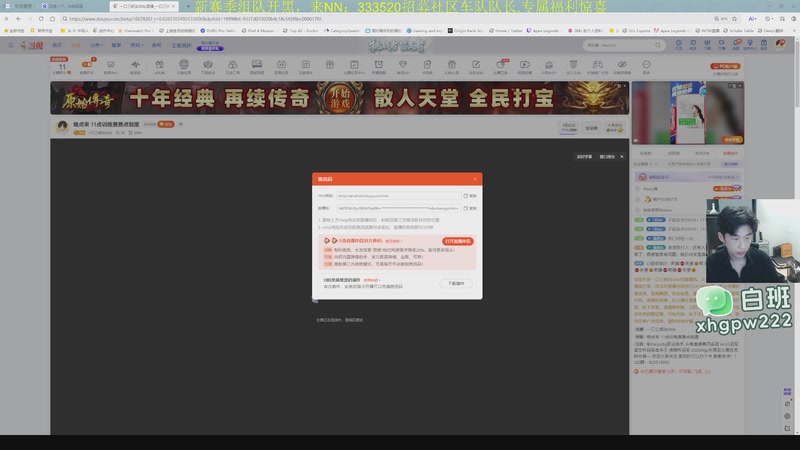Open the calendar icon showing 11

(x=62, y=66)
